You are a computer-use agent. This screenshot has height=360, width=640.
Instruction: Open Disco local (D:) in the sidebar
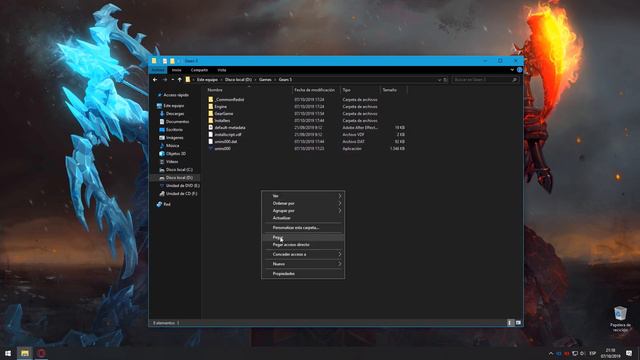pyautogui.click(x=179, y=178)
